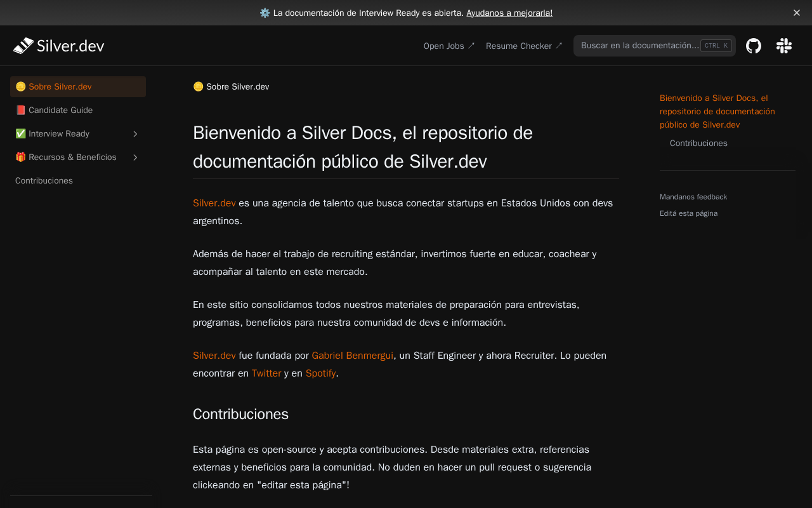Open 'Candidate Guide' in the sidebar
This screenshot has height=508, width=812.
click(x=78, y=110)
